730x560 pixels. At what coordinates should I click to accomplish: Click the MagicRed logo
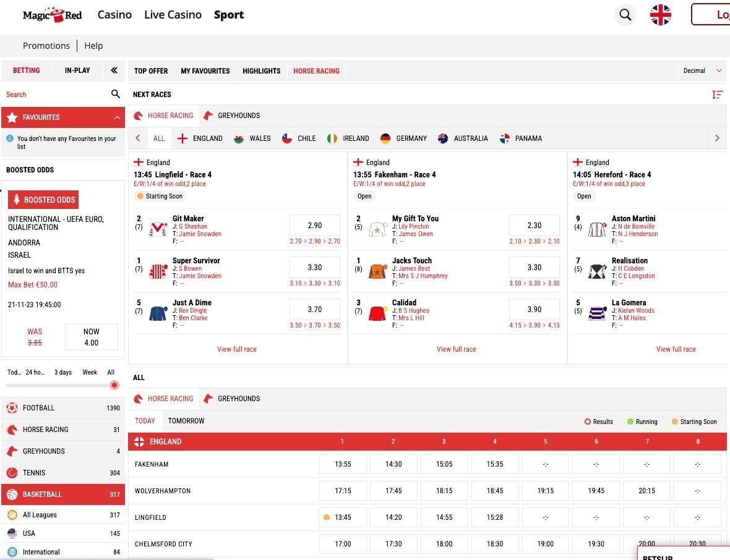tap(52, 15)
